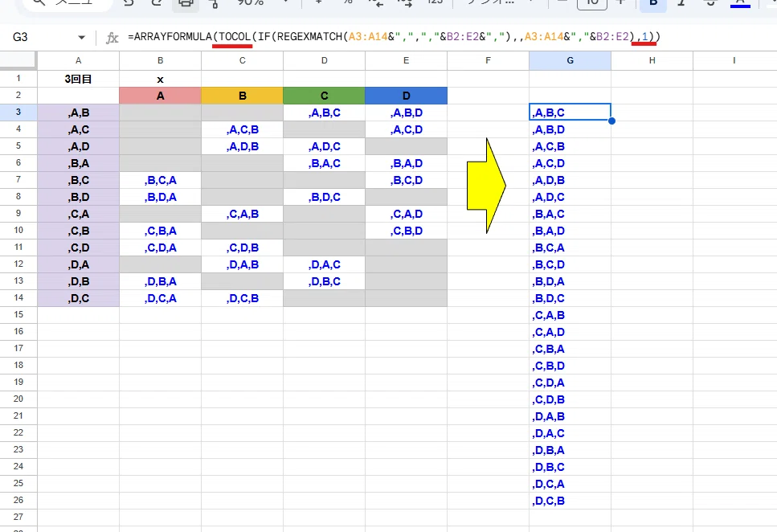The width and height of the screenshot is (777, 532).
Task: Click cell B7 containing ,B,C,A
Action: [160, 180]
